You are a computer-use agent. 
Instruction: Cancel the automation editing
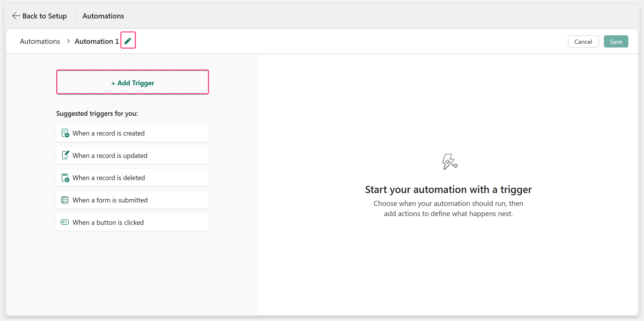tap(583, 41)
